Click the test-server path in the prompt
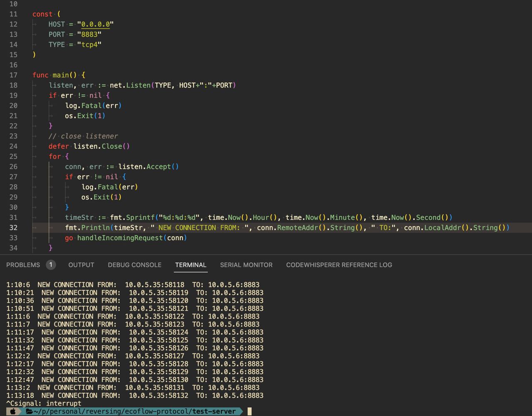The height and width of the screenshot is (416, 532). [214, 411]
